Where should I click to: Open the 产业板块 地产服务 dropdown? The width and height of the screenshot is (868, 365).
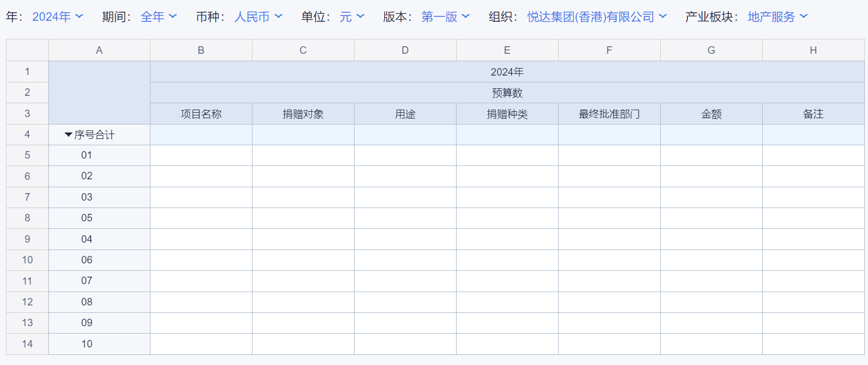coord(777,17)
